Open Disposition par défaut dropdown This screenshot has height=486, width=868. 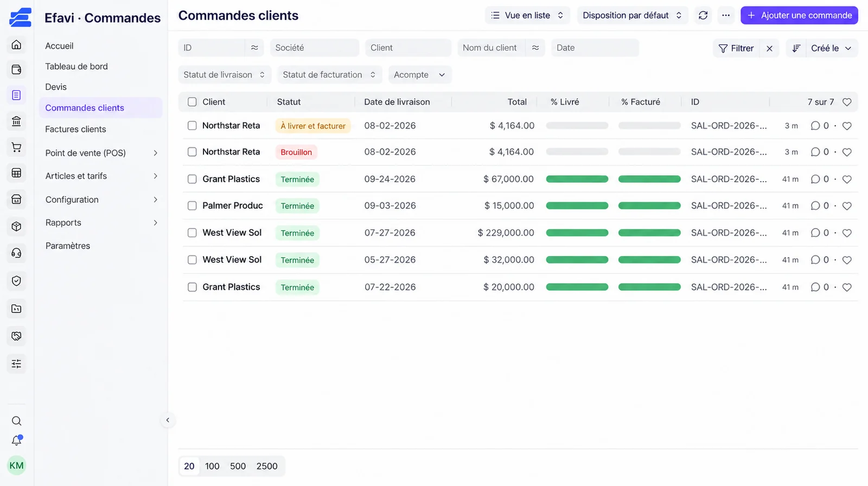633,15
